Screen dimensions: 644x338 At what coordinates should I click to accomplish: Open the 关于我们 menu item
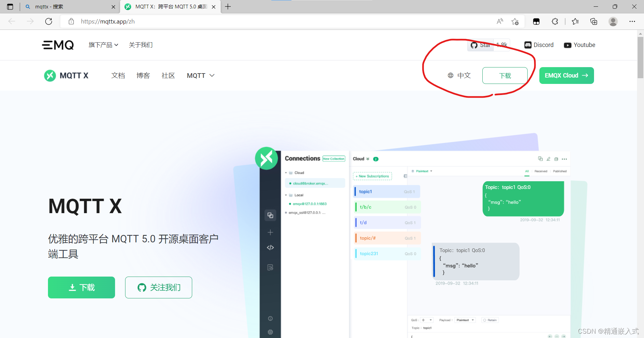coord(141,45)
